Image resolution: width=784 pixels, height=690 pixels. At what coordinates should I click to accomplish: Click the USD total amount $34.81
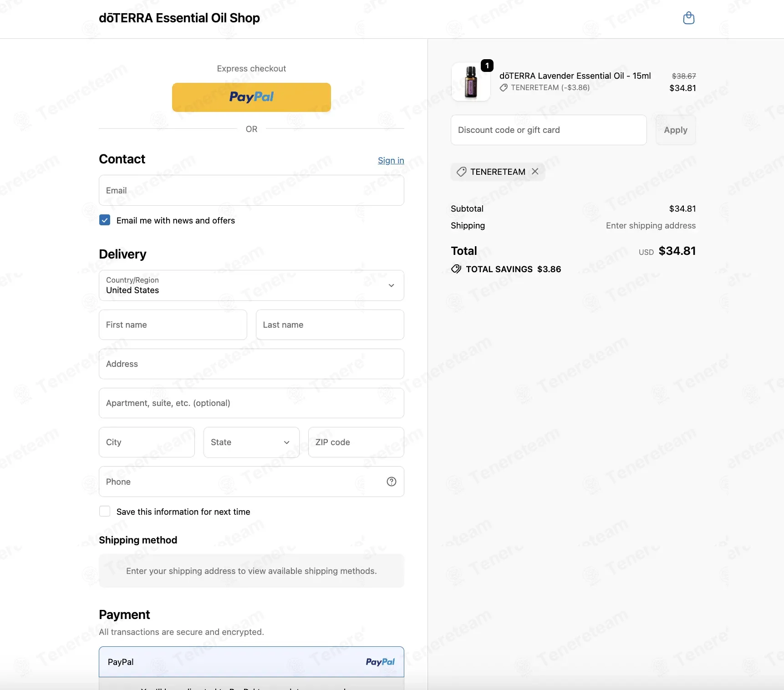coord(677,251)
